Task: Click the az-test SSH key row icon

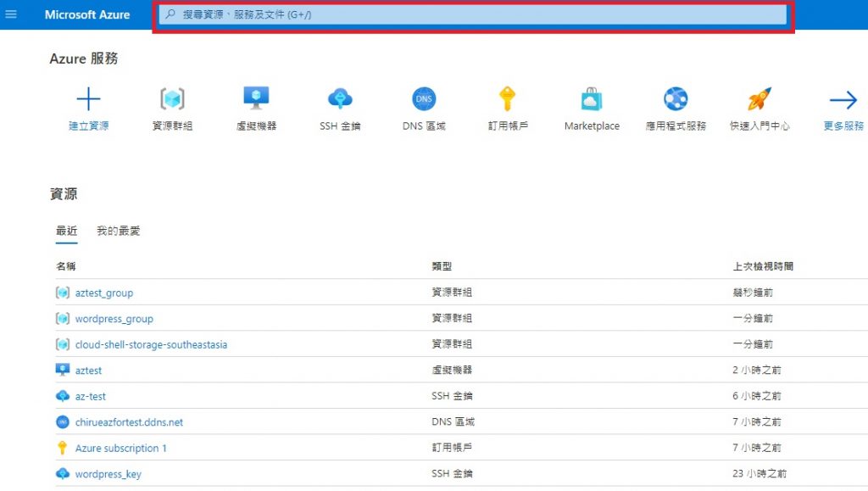Action: (63, 396)
